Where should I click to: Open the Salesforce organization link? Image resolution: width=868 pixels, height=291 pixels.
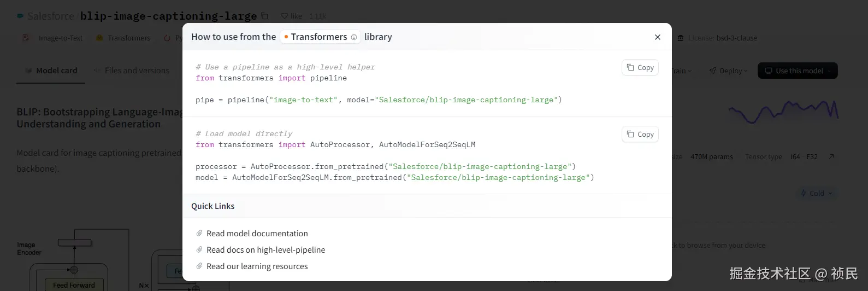pos(51,16)
